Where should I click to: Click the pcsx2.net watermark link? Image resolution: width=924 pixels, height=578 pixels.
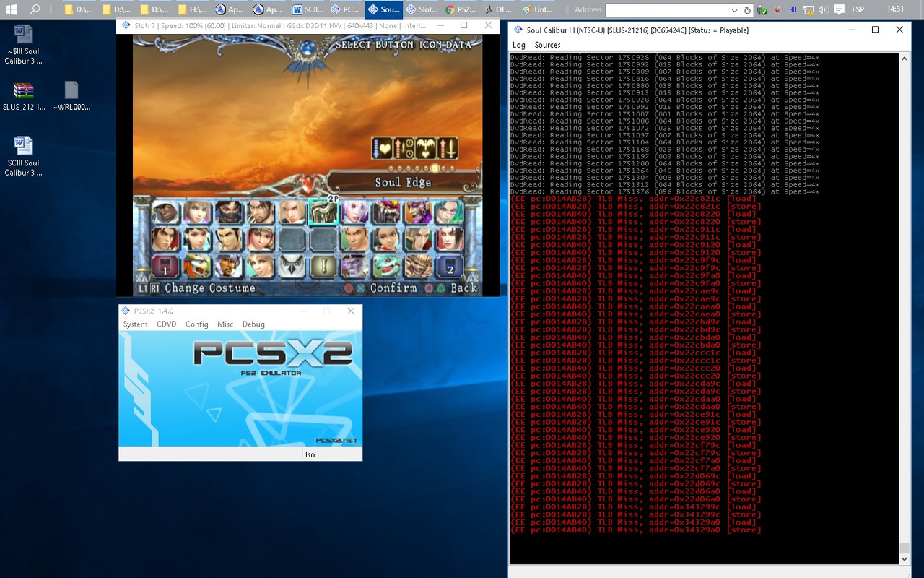(336, 440)
